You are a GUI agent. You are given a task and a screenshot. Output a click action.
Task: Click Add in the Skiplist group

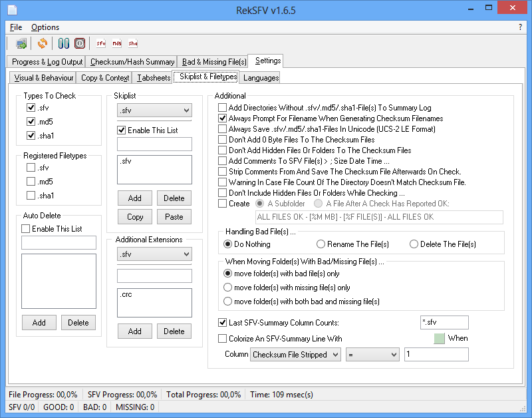[135, 198]
